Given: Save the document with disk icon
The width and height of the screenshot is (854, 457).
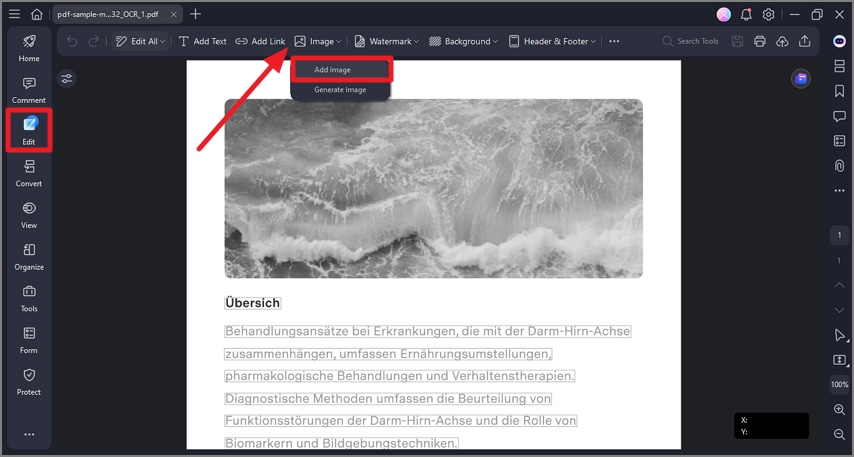Looking at the screenshot, I should [x=737, y=41].
